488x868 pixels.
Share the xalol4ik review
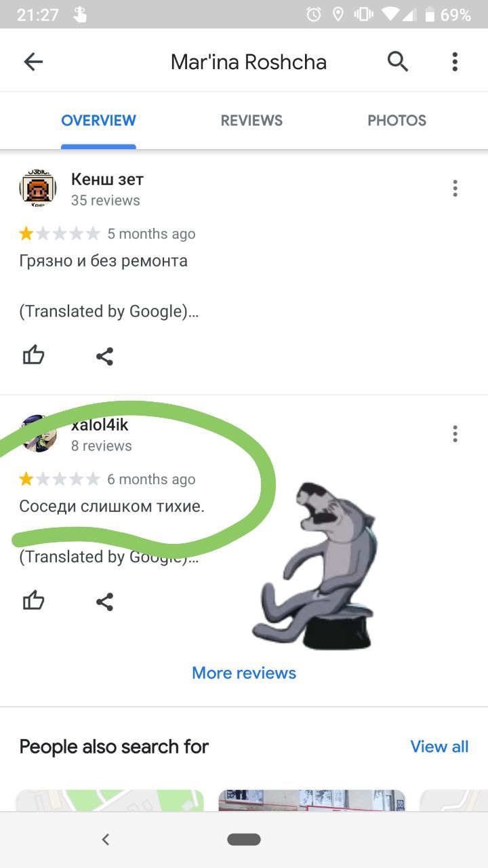pyautogui.click(x=104, y=601)
